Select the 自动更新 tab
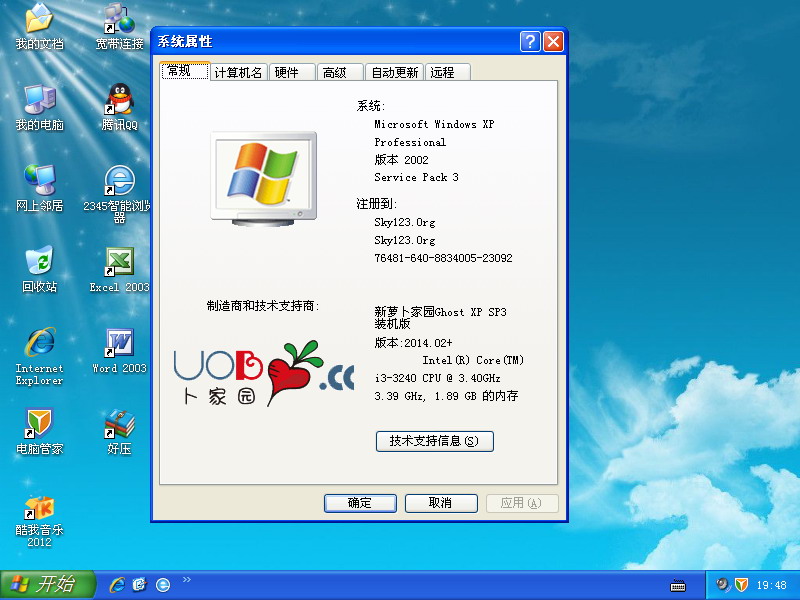The width and height of the screenshot is (800, 600). point(394,73)
